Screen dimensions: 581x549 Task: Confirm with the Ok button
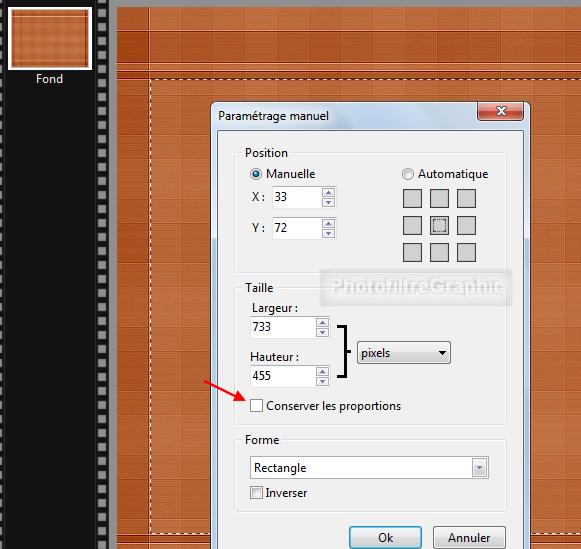click(x=385, y=538)
